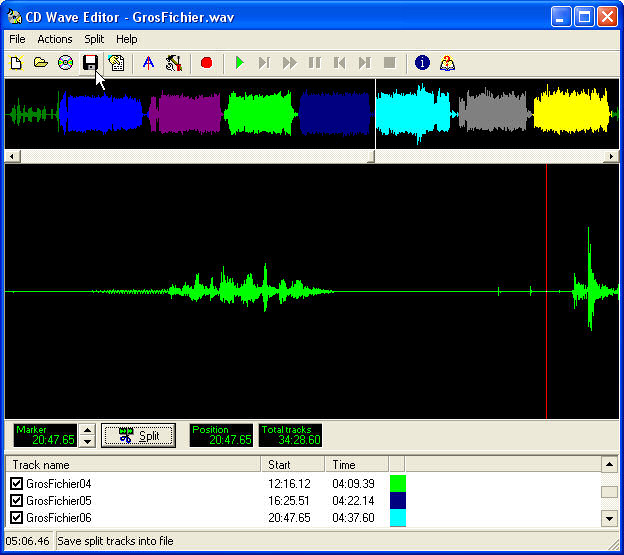Screen dimensions: 624x555
Task: Uncheck the GrosFichier04 track checkbox
Action: pyautogui.click(x=16, y=484)
